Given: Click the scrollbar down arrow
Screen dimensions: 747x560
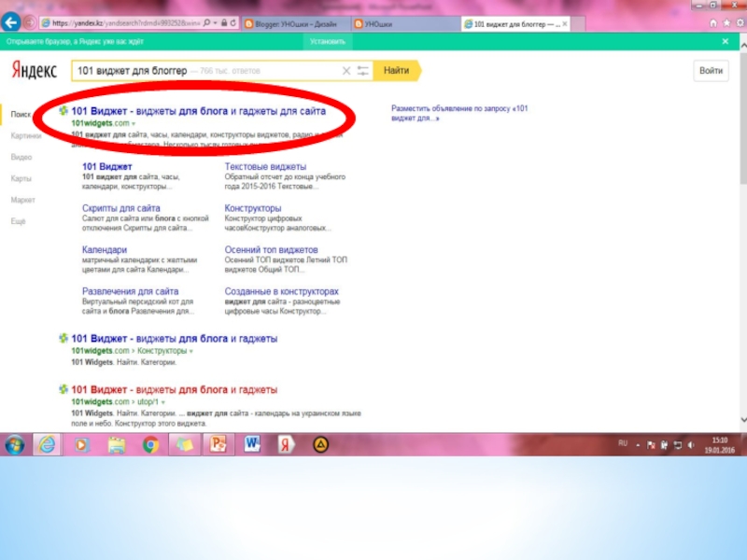Looking at the screenshot, I should (743, 421).
